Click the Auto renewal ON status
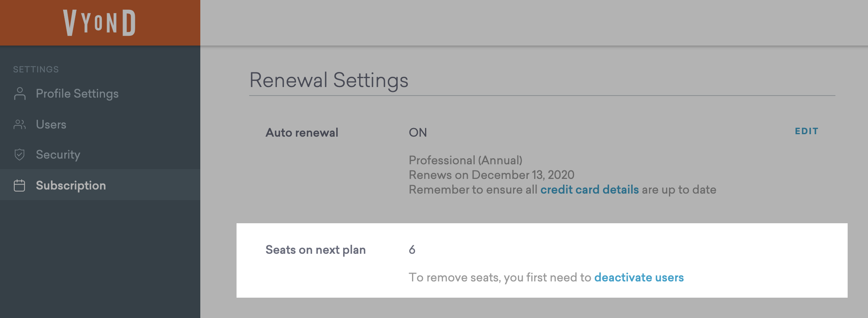Screen dimensions: 868x318 pos(418,133)
